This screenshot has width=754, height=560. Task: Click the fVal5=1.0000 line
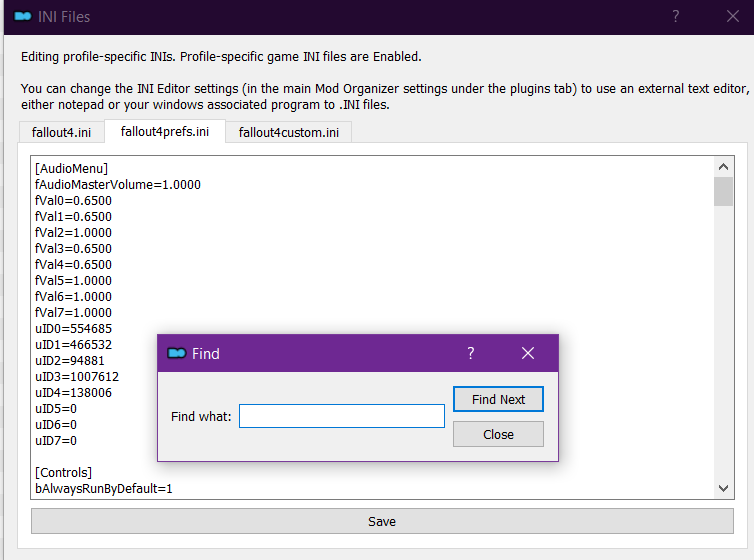[73, 281]
